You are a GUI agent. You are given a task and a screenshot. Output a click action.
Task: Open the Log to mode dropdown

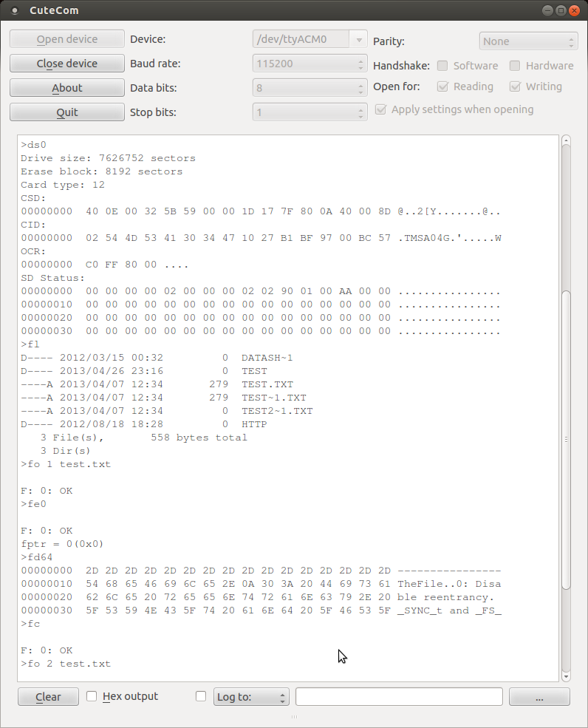251,697
